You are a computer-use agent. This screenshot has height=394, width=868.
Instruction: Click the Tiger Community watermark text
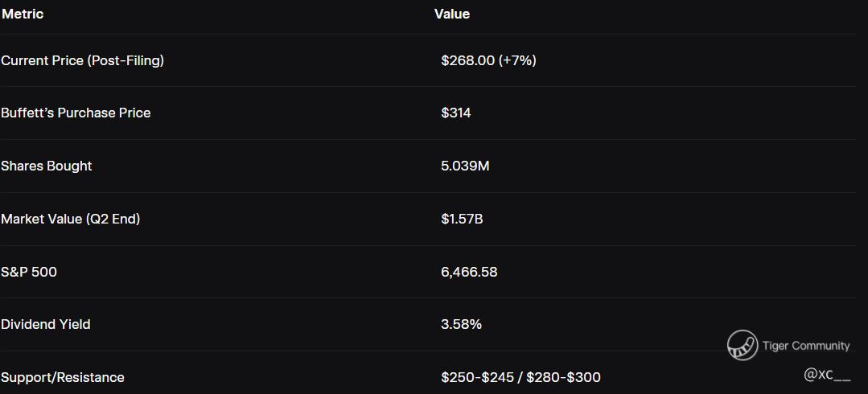coord(805,346)
